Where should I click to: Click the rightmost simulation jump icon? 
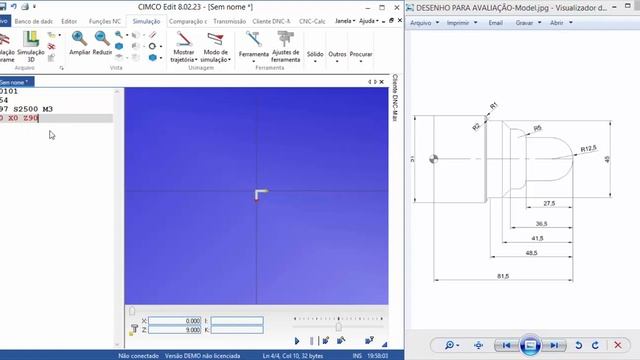369,340
